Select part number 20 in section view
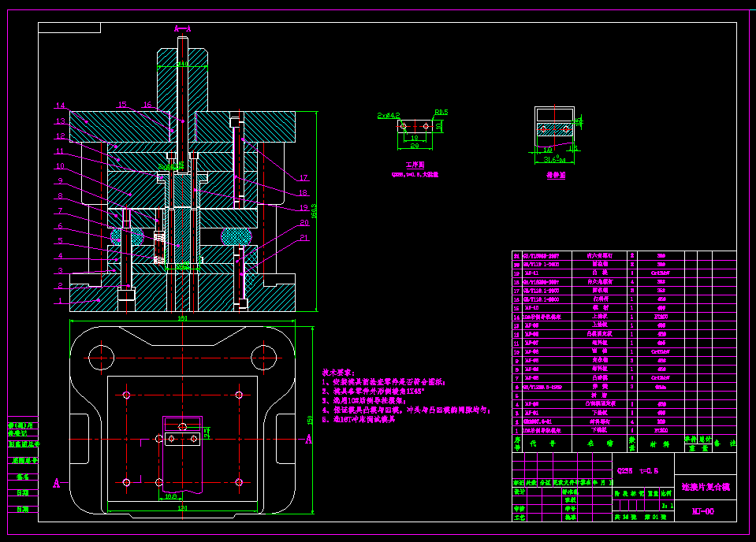The height and width of the screenshot is (542, 756). tap(304, 223)
